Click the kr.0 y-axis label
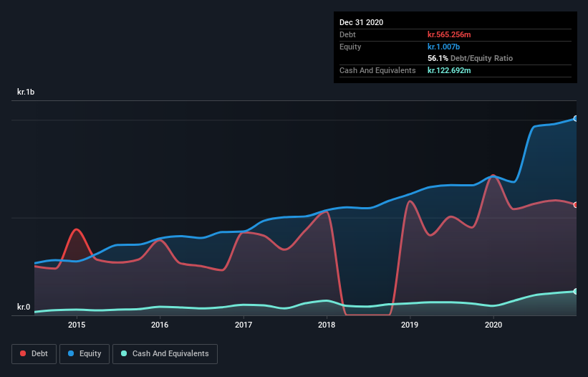 click(x=24, y=307)
